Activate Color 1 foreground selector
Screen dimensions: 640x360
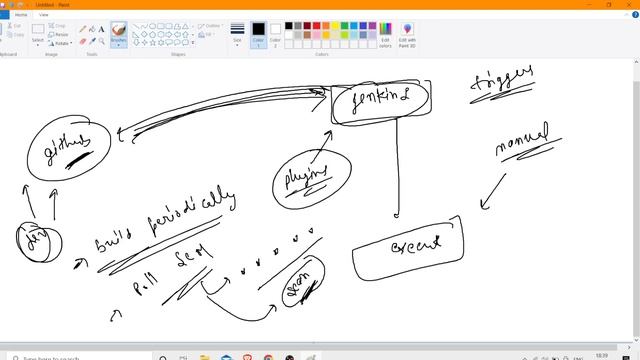pos(258,35)
